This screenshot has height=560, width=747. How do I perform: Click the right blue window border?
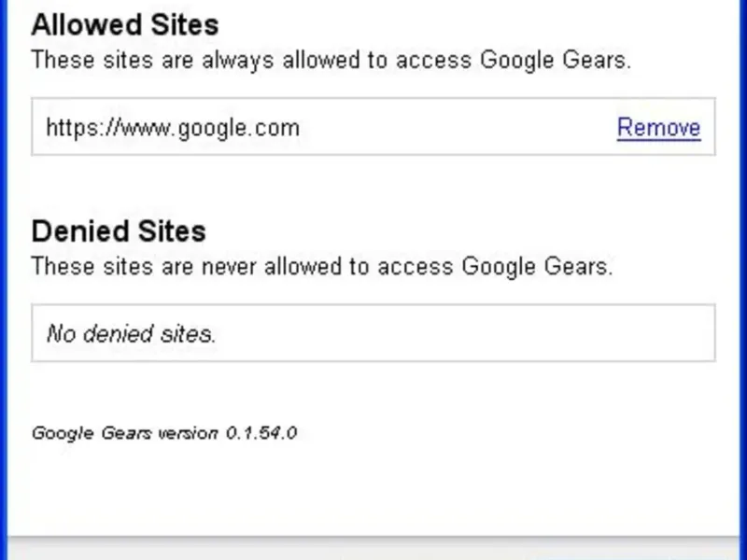pos(742,280)
